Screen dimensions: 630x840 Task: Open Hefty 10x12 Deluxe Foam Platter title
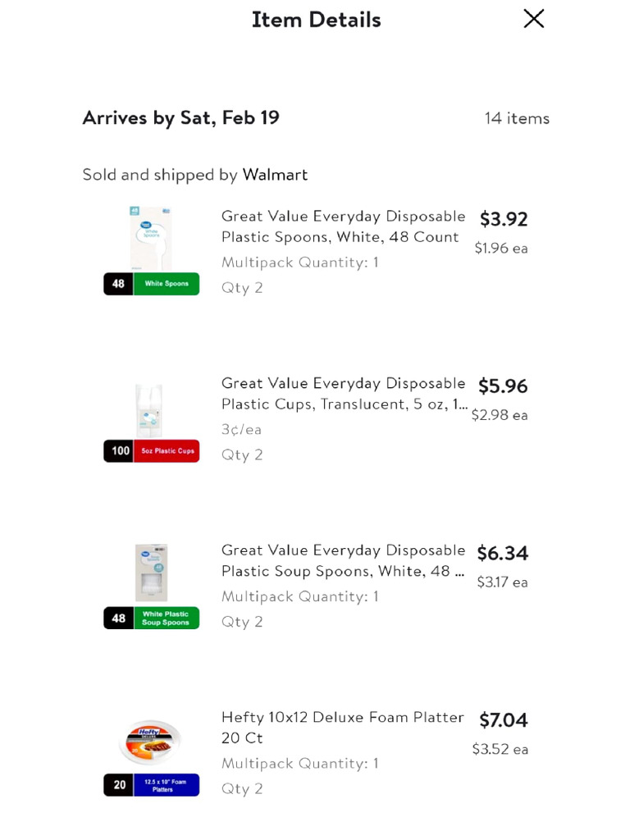(x=343, y=727)
